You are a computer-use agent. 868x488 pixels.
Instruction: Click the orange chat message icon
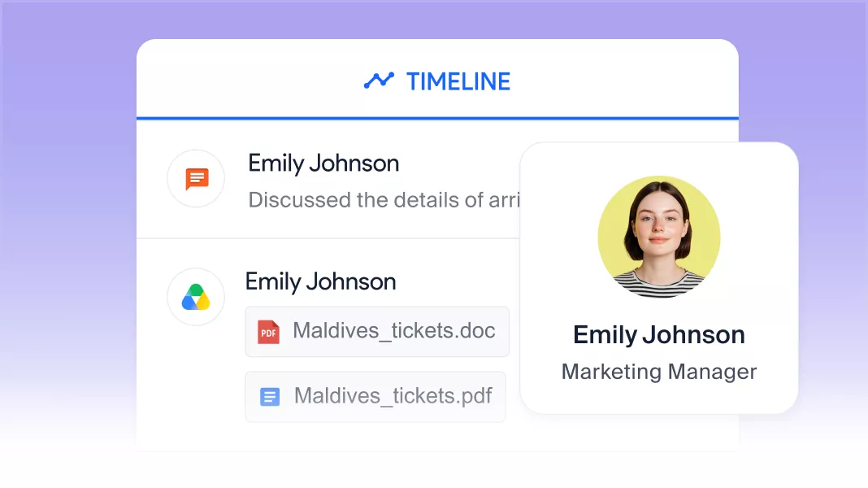197,179
